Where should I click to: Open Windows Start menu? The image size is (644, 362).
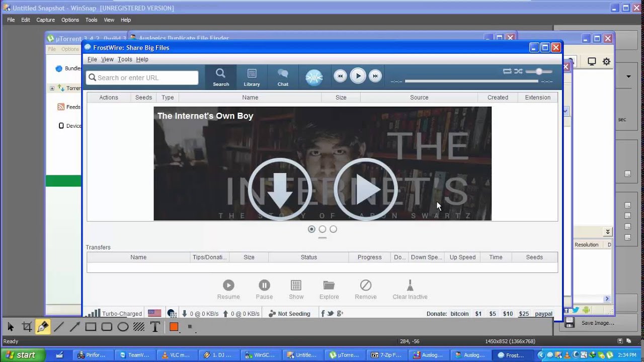coord(20,355)
